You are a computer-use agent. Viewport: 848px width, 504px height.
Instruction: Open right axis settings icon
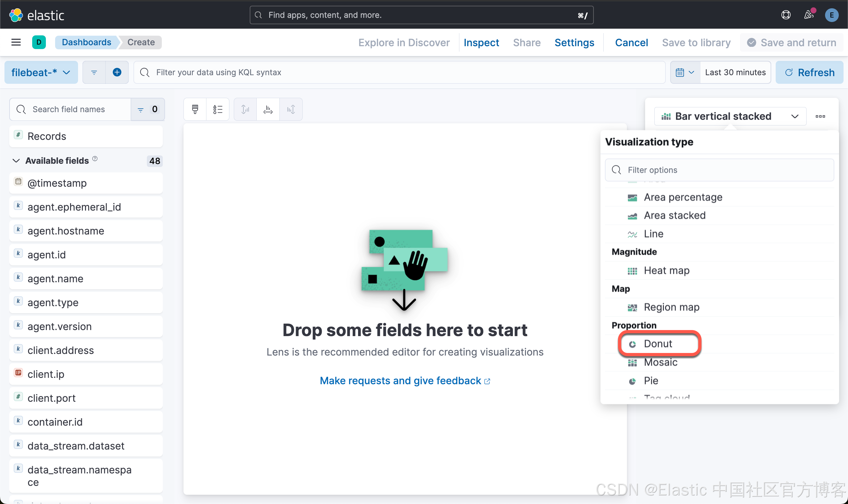(291, 109)
